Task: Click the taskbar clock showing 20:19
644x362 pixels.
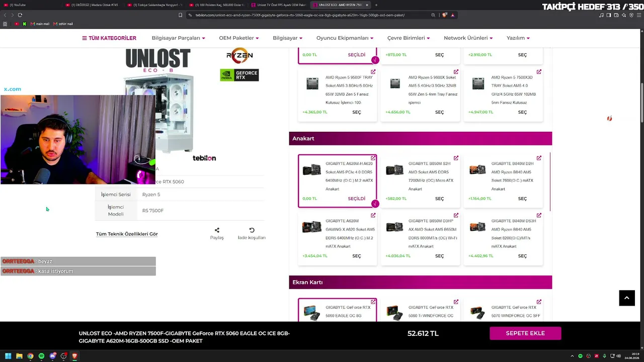Action: 631,356
